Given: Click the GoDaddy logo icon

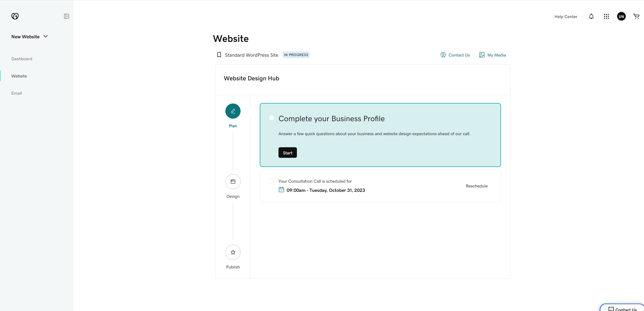Looking at the screenshot, I should [x=15, y=16].
